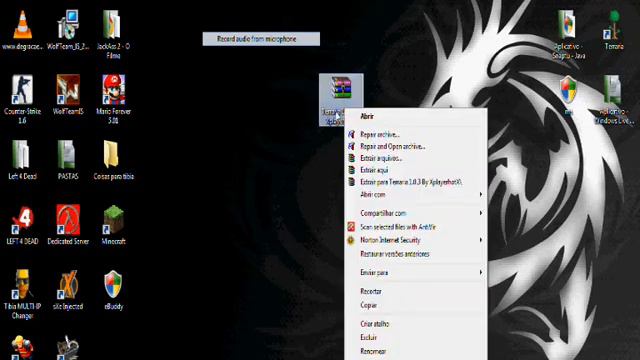Open the WolfTeam_IS_2 installer icon
640x360 pixels.
(x=68, y=24)
